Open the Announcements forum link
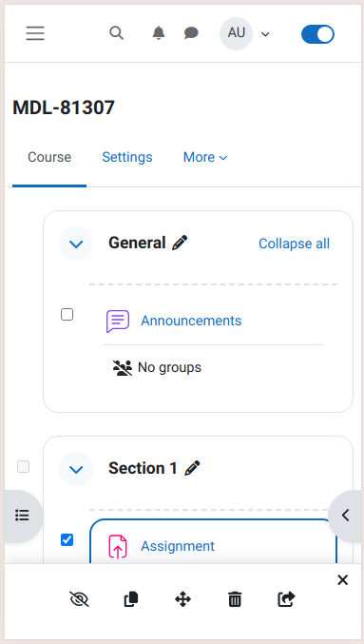 191,321
